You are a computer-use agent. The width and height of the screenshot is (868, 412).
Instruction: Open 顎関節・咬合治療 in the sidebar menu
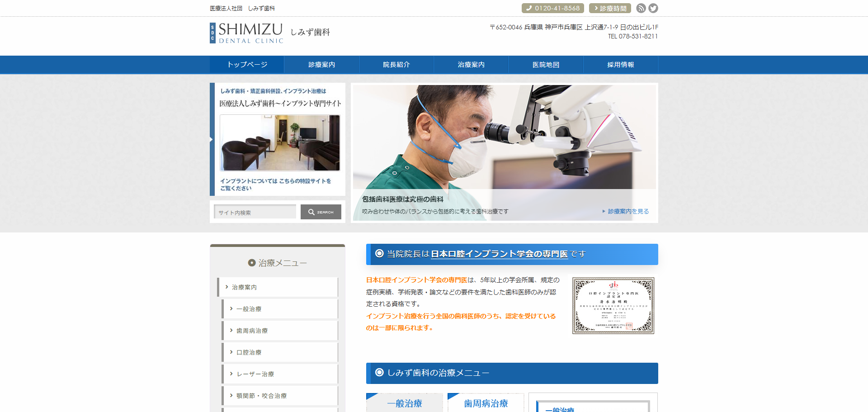pyautogui.click(x=279, y=396)
